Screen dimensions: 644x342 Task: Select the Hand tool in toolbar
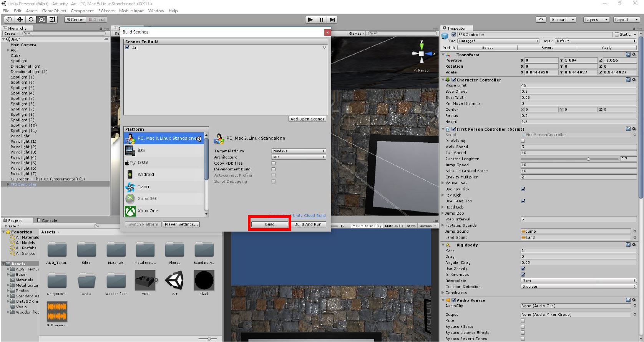9,20
